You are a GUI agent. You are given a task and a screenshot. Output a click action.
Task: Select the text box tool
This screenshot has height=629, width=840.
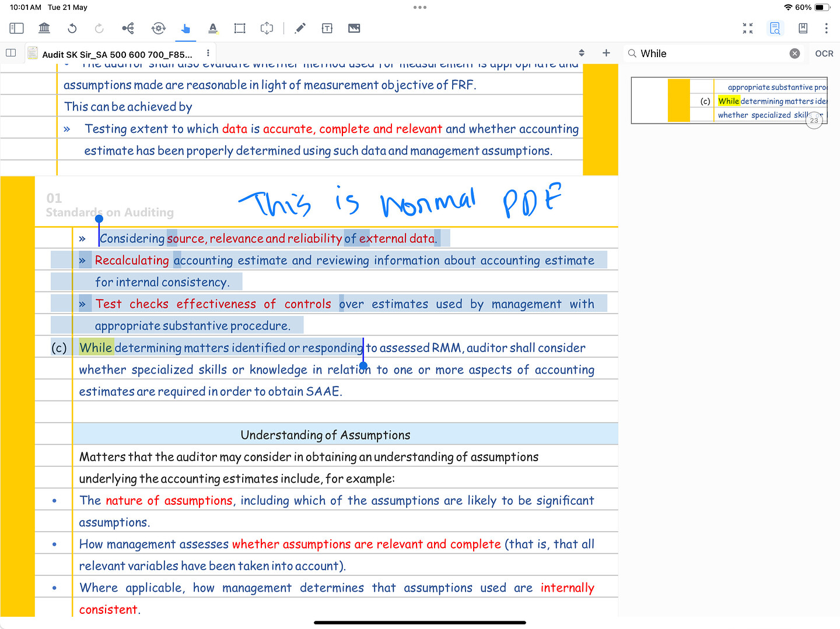327,28
